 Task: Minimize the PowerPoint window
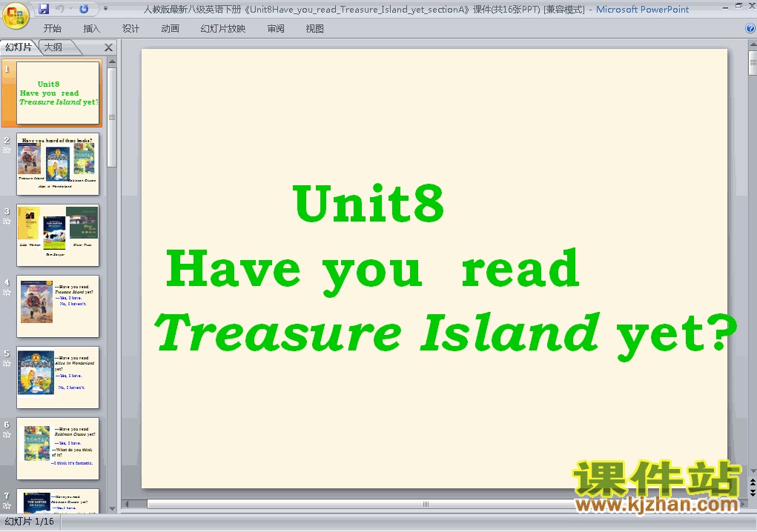(726, 7)
